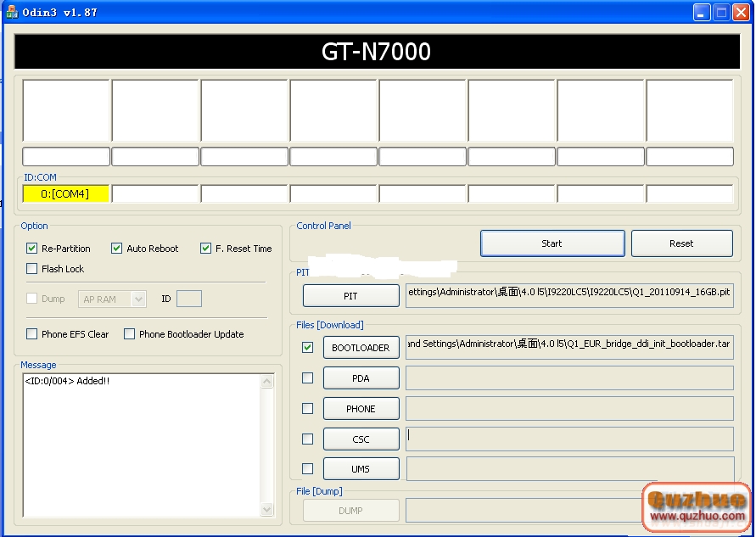Enable Phone EFS Clear option

click(x=32, y=333)
